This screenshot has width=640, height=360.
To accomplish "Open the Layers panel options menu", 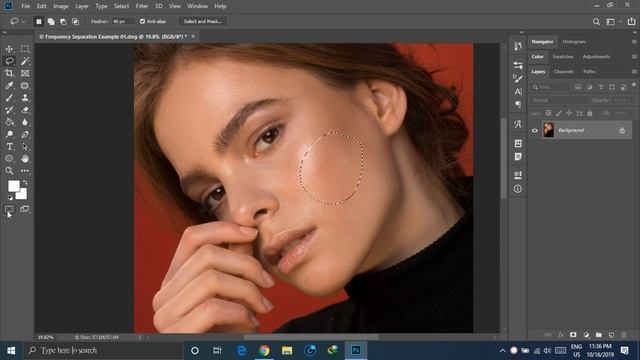I will click(634, 71).
